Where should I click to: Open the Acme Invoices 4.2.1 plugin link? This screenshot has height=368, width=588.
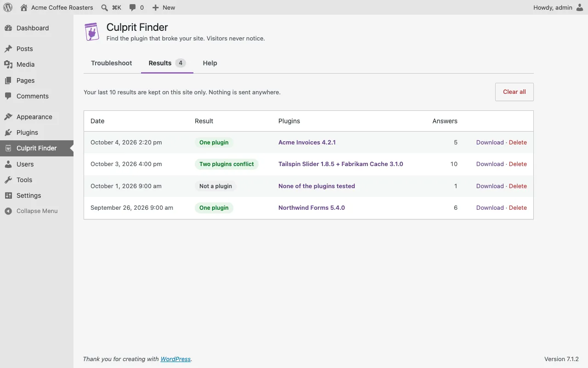307,142
